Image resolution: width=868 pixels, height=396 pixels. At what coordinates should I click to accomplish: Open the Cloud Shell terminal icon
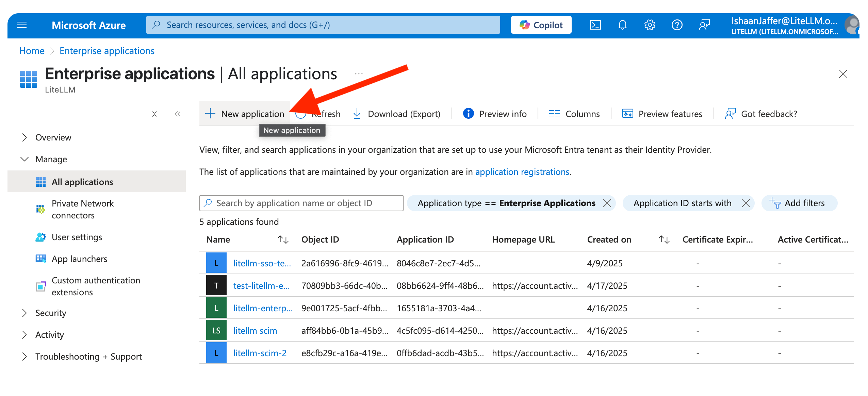[x=595, y=25]
